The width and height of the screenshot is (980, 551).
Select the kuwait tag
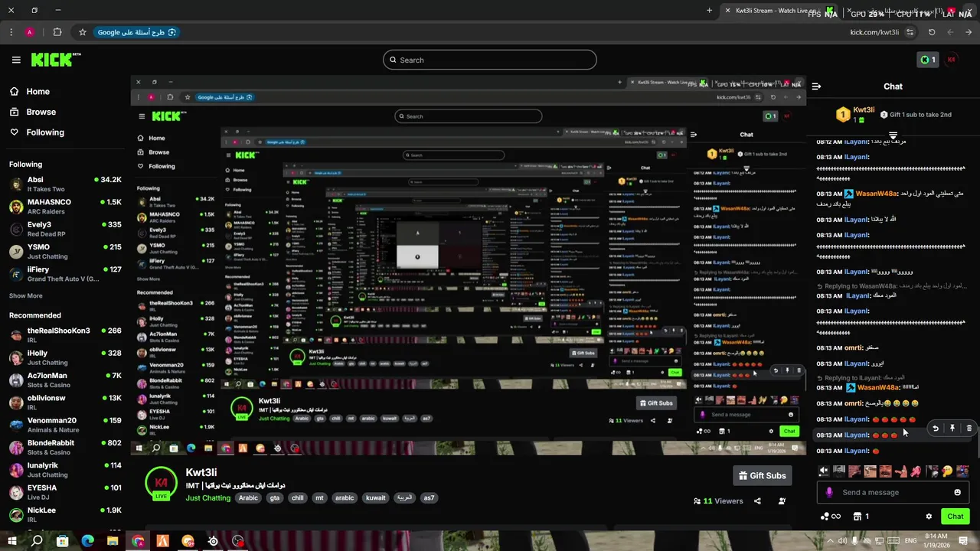pos(376,497)
